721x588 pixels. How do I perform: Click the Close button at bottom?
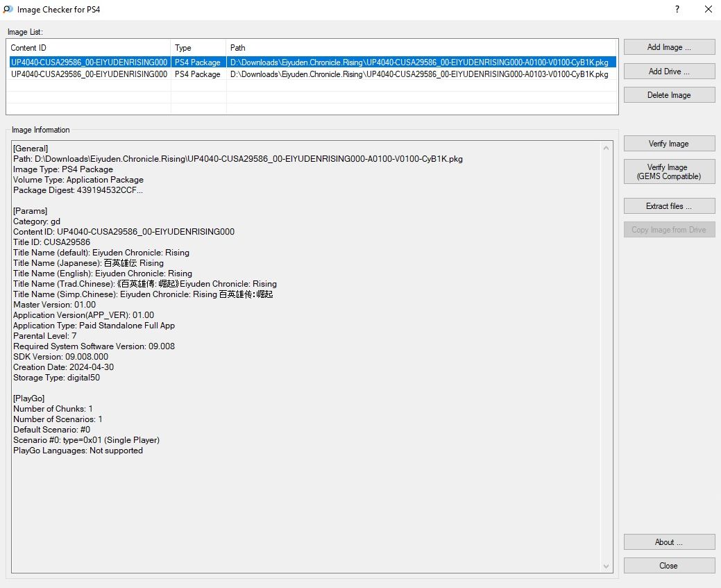tap(669, 566)
